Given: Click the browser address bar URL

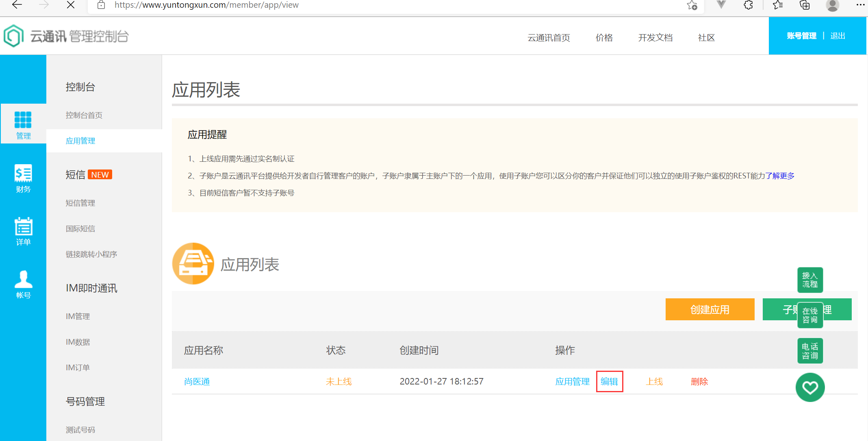Looking at the screenshot, I should point(206,5).
